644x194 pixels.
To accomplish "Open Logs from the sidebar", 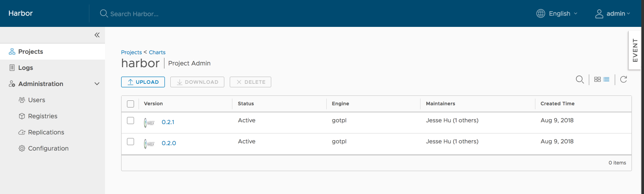I will (25, 68).
